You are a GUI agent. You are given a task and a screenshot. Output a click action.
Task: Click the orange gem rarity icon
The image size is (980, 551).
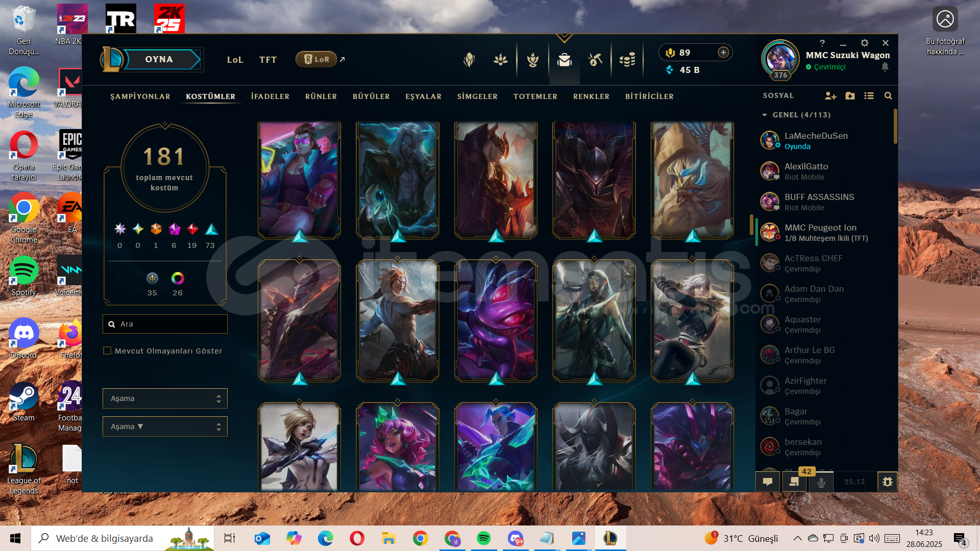point(156,229)
